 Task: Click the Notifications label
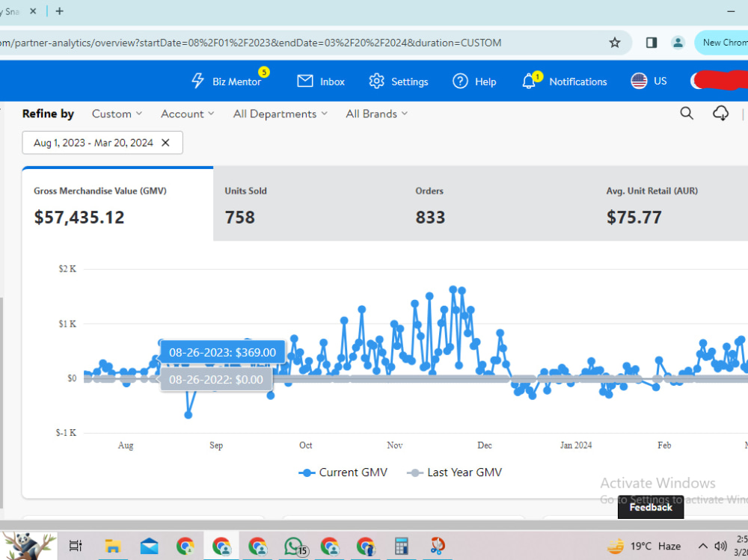(x=577, y=81)
